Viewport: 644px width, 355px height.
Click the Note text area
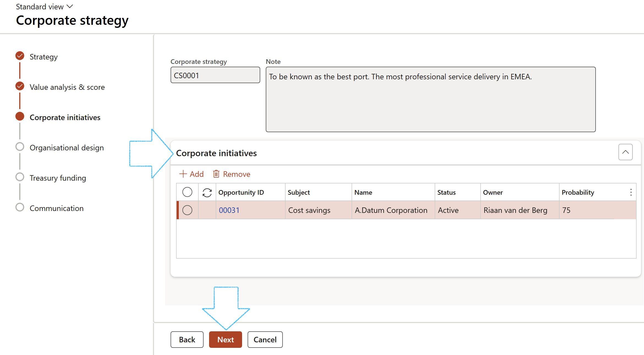(431, 99)
